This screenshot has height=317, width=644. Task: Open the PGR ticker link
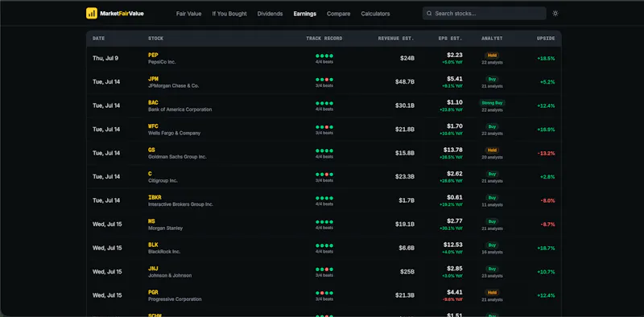153,292
